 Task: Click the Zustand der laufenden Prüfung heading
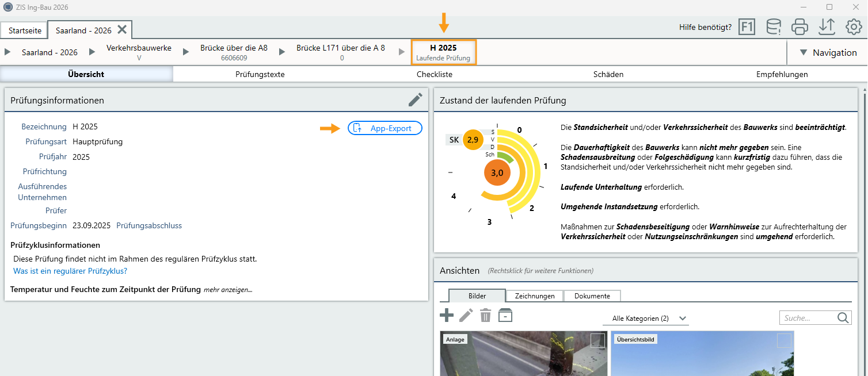(x=503, y=100)
